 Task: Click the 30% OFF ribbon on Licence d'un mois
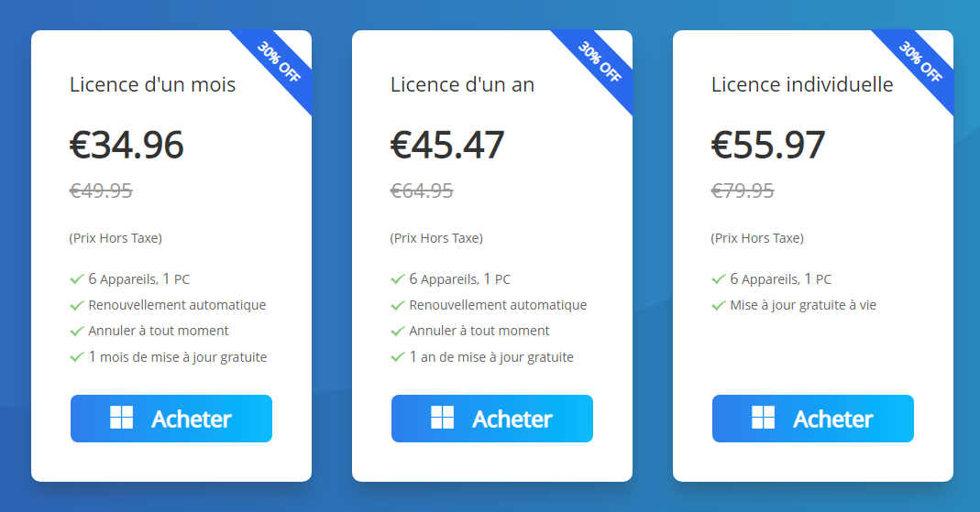[x=280, y=61]
